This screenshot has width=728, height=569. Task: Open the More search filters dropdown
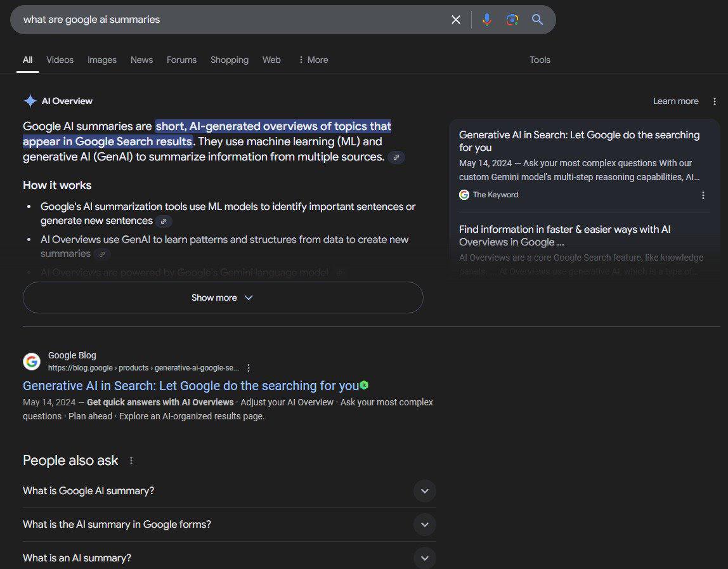[313, 60]
